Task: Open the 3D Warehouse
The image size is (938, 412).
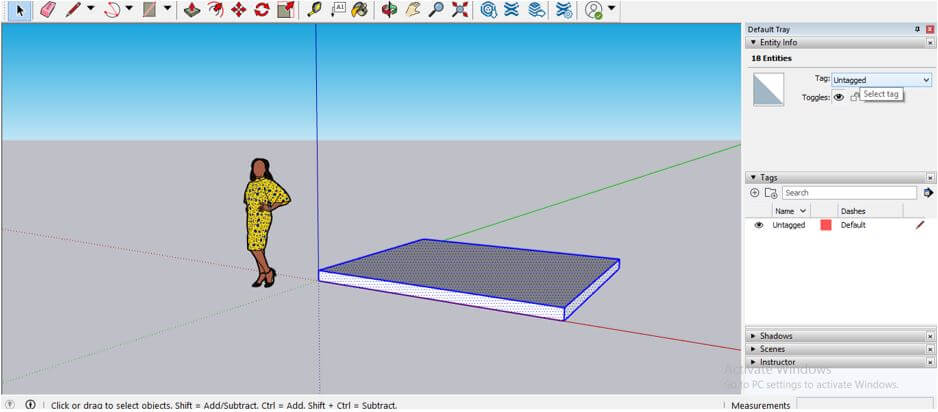Action: point(489,10)
